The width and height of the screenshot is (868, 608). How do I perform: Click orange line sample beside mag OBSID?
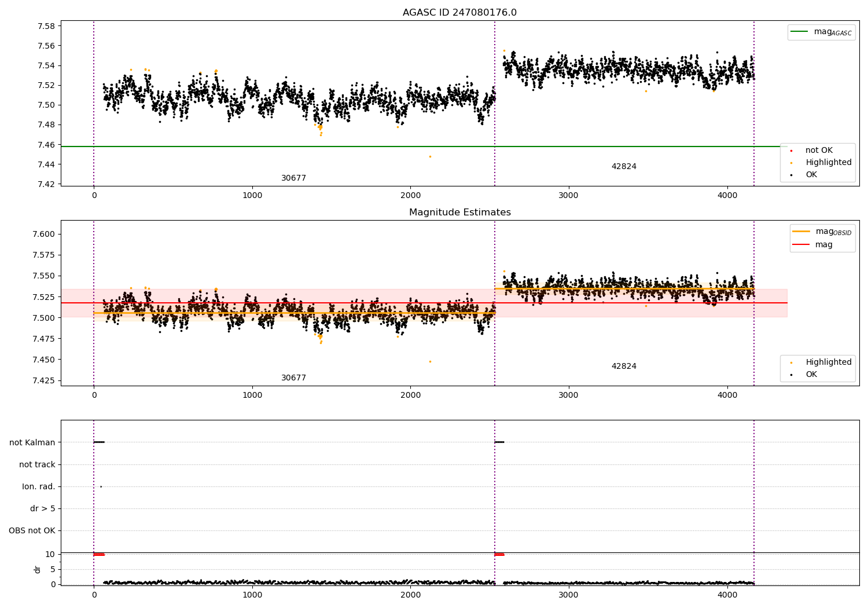click(x=801, y=232)
